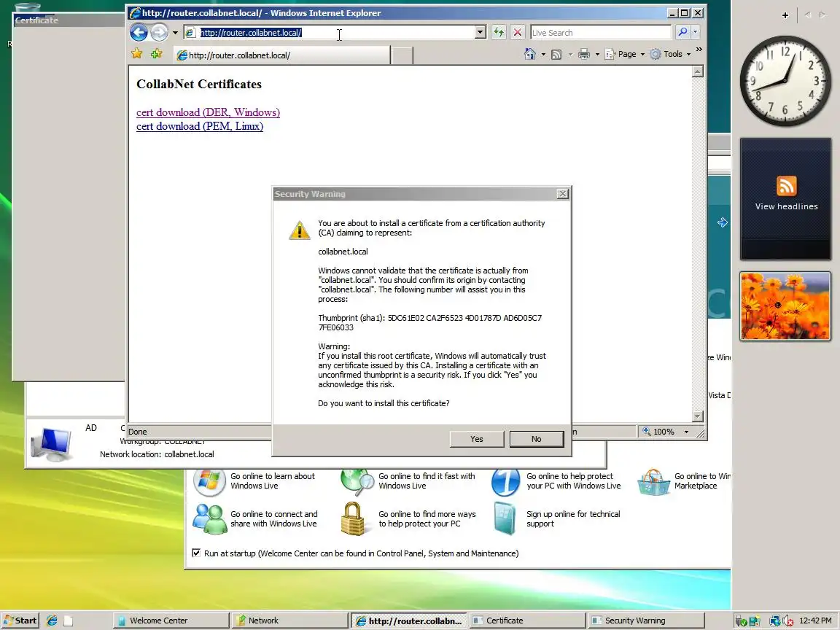Show more toolbar commands chevron
Viewport: 840px width, 630px height.
(699, 50)
